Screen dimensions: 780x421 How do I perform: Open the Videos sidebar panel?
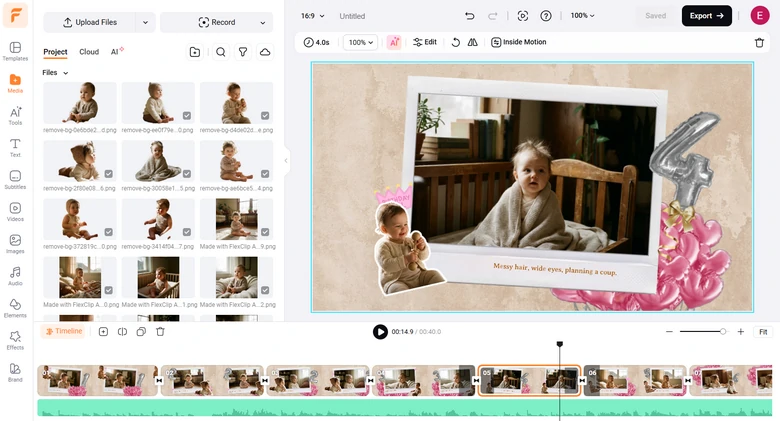pos(15,211)
